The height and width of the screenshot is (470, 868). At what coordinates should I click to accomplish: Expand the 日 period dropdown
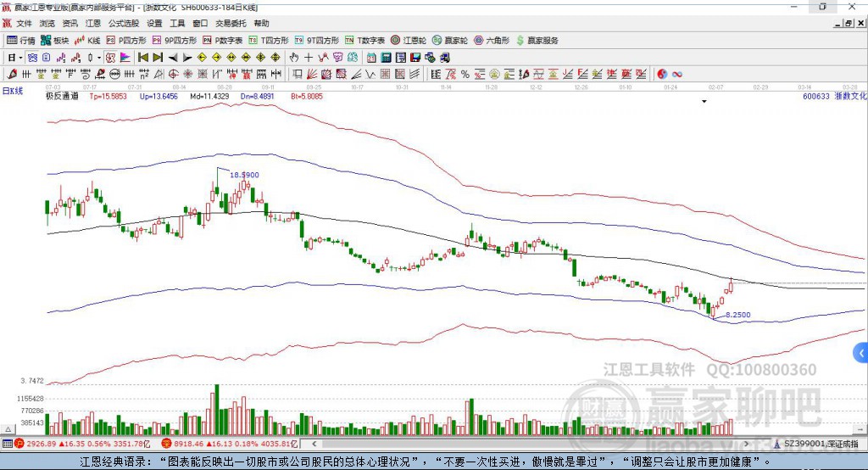pyautogui.click(x=21, y=58)
